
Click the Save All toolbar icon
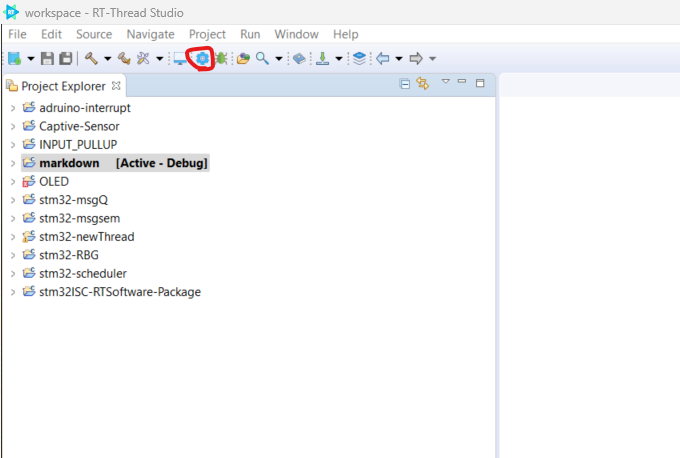65,59
